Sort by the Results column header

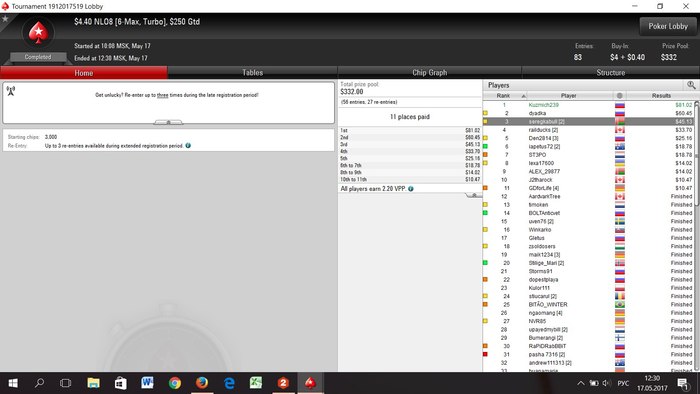(x=661, y=95)
